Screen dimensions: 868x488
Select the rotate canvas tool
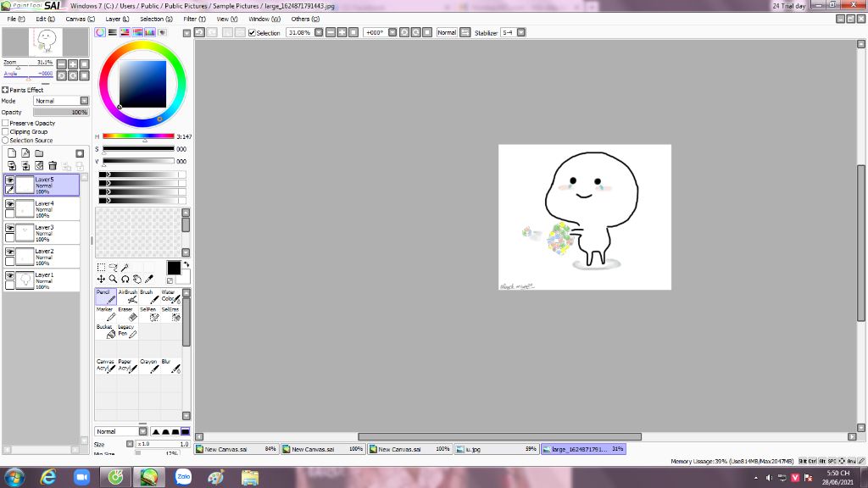(125, 280)
